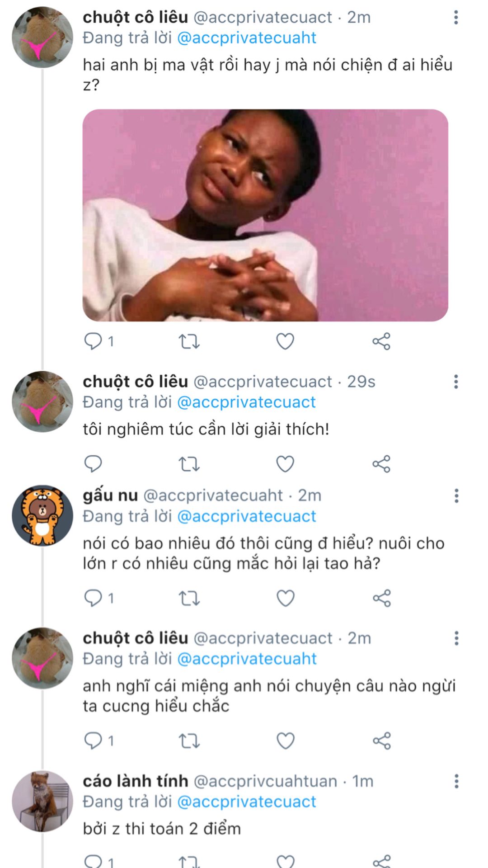The width and height of the screenshot is (488, 868).
Task: Like the 'tôi nghiêm túc cần lời giải thích' tweet
Action: 285,464
